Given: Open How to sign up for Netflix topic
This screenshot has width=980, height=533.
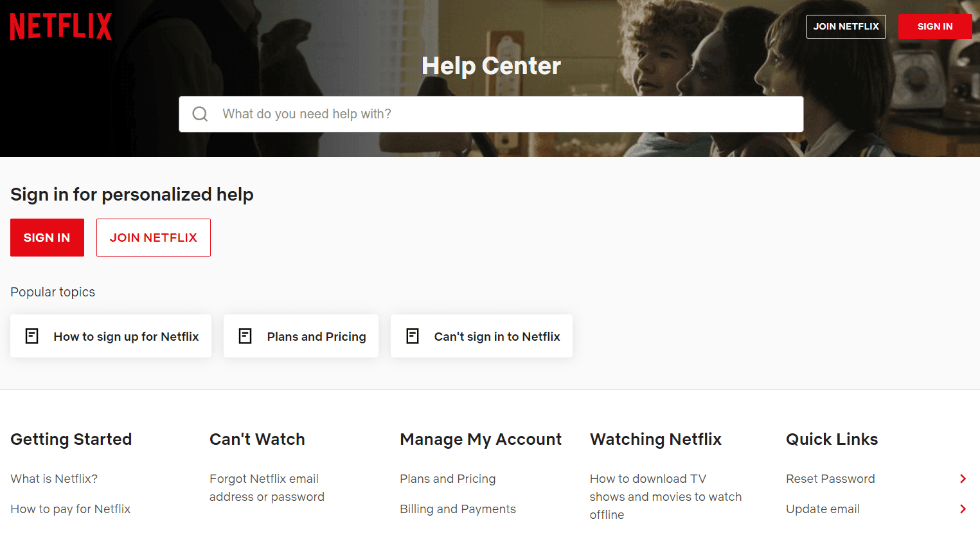Looking at the screenshot, I should [111, 336].
